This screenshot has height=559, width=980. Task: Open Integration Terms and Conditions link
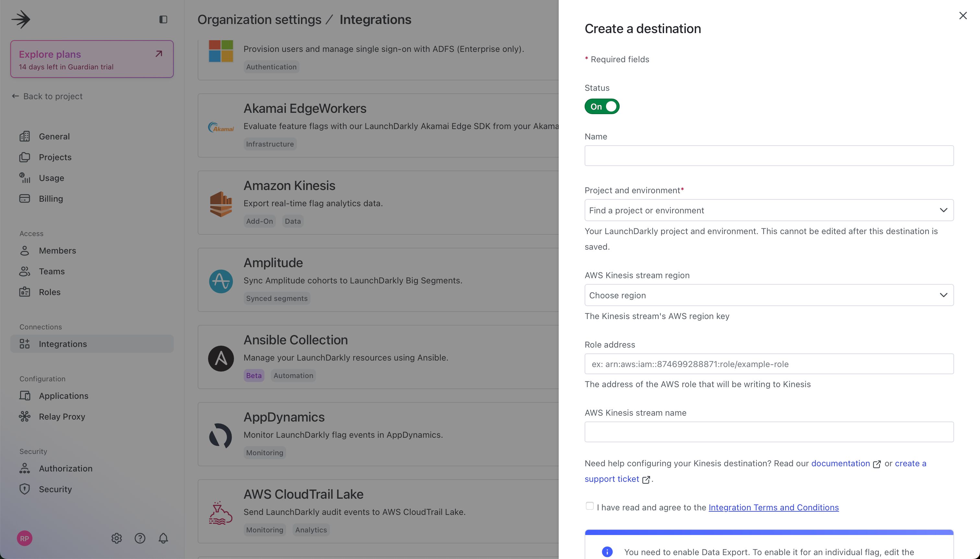coord(773,507)
